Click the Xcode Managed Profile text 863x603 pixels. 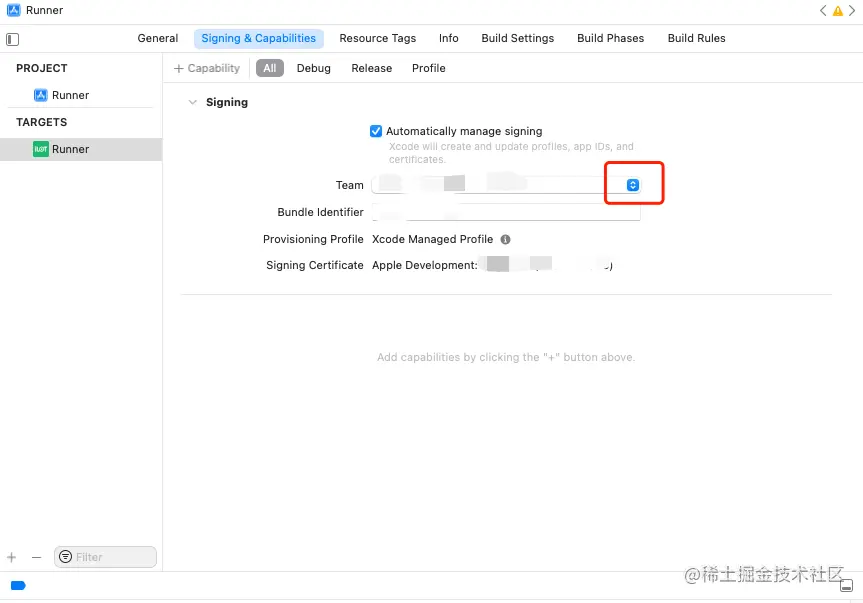[433, 239]
